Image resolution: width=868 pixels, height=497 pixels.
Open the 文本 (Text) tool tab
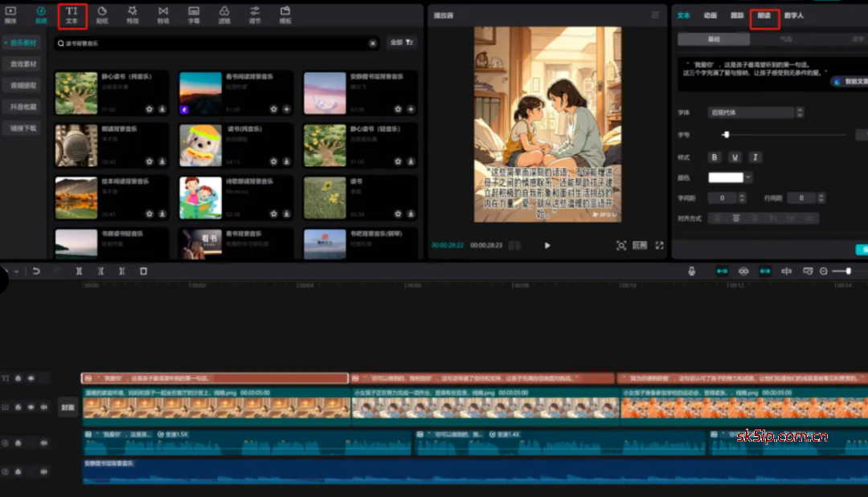[x=72, y=14]
